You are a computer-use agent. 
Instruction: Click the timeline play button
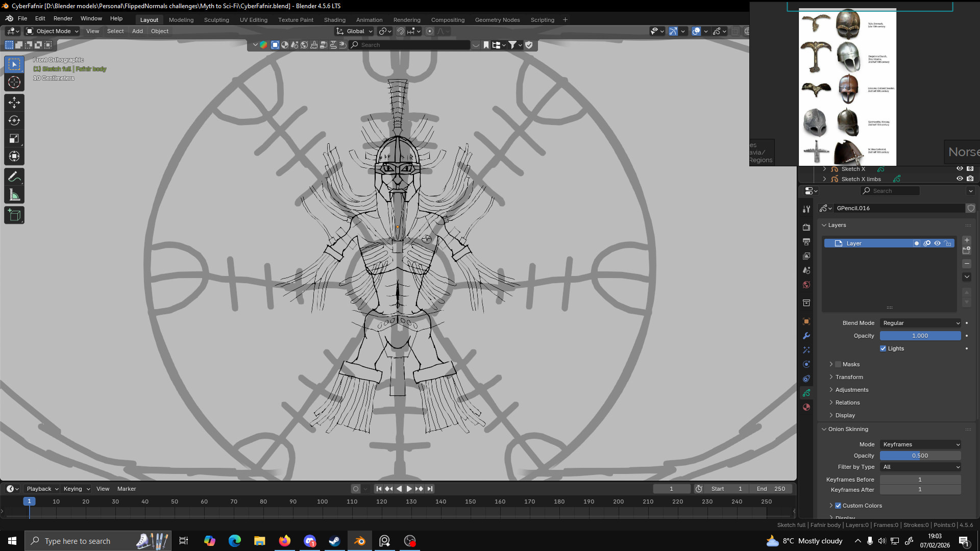409,489
